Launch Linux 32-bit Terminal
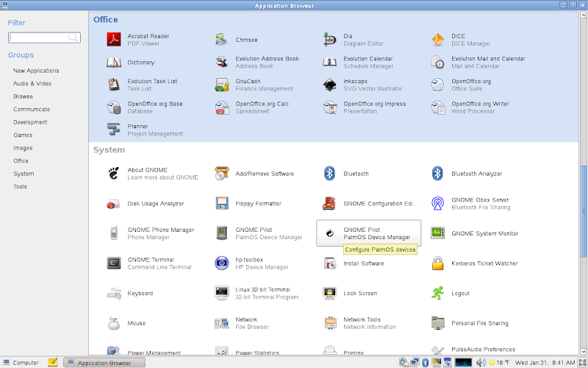Viewport: 588px width, 368px height. [257, 293]
